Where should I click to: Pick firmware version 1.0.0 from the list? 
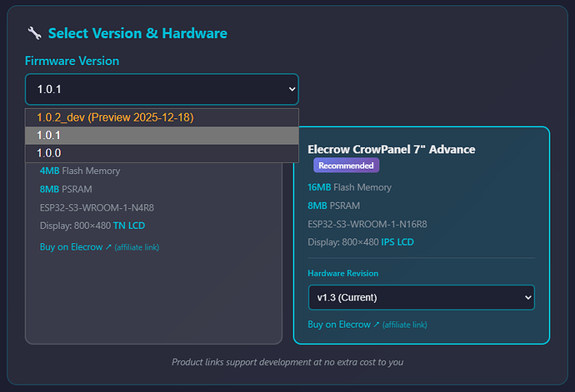click(x=50, y=153)
